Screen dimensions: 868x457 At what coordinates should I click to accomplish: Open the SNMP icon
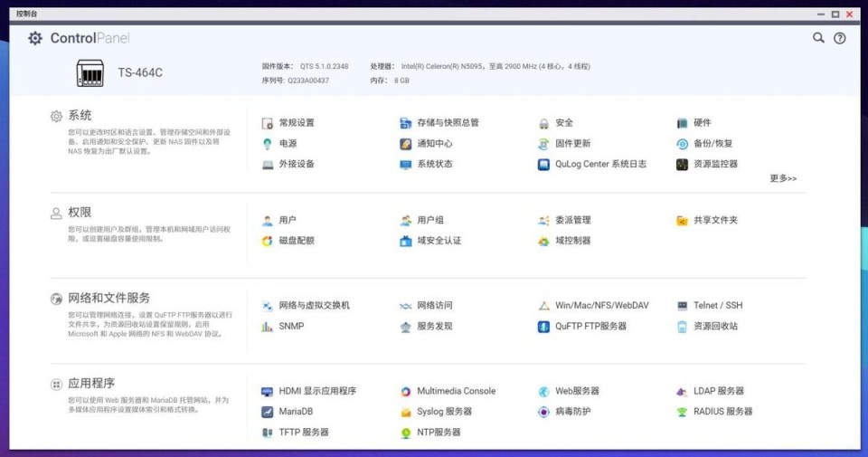268,327
